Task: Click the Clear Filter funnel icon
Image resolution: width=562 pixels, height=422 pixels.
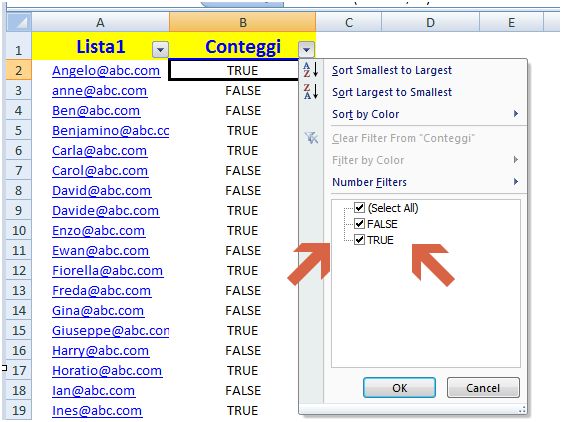Action: (311, 138)
